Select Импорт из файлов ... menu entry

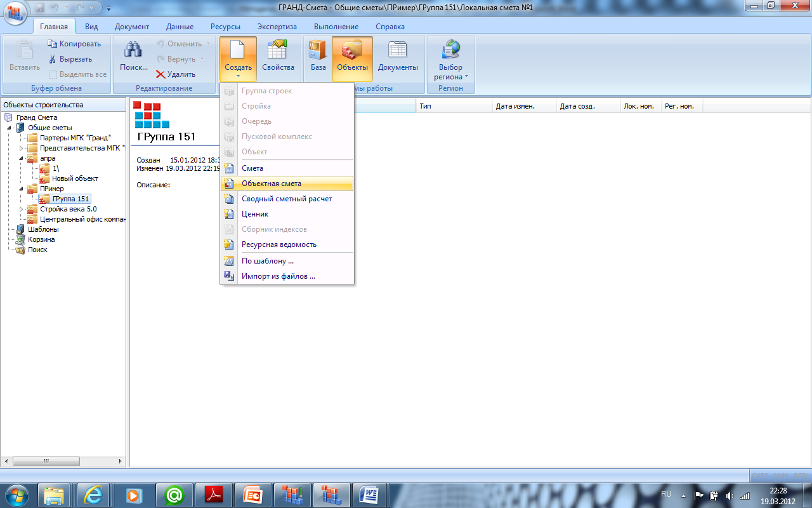point(287,276)
